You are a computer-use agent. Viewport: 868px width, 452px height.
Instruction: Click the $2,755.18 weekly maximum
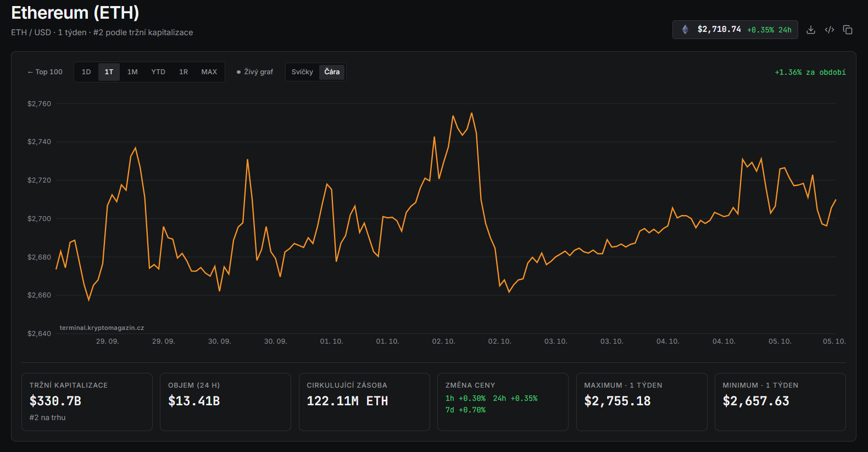click(x=617, y=401)
